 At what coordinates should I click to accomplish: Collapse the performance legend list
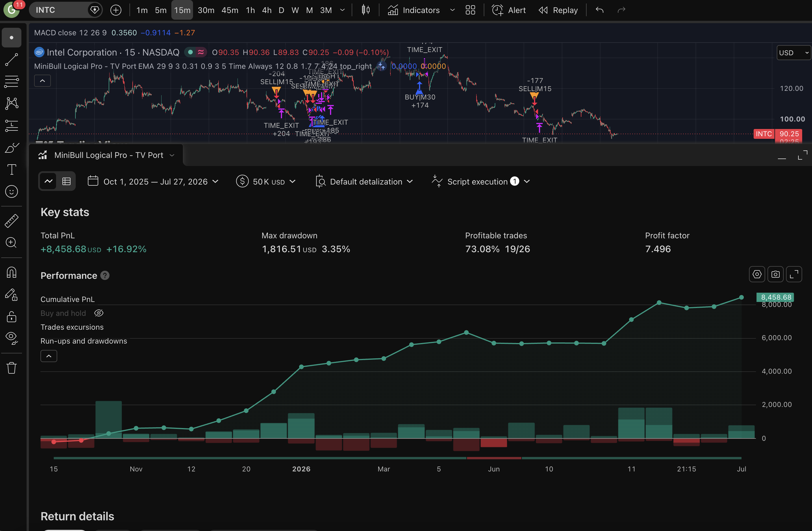pos(49,356)
